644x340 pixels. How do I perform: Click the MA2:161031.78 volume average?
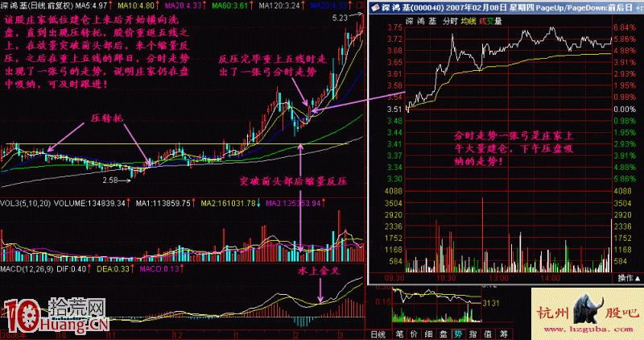pyautogui.click(x=230, y=203)
